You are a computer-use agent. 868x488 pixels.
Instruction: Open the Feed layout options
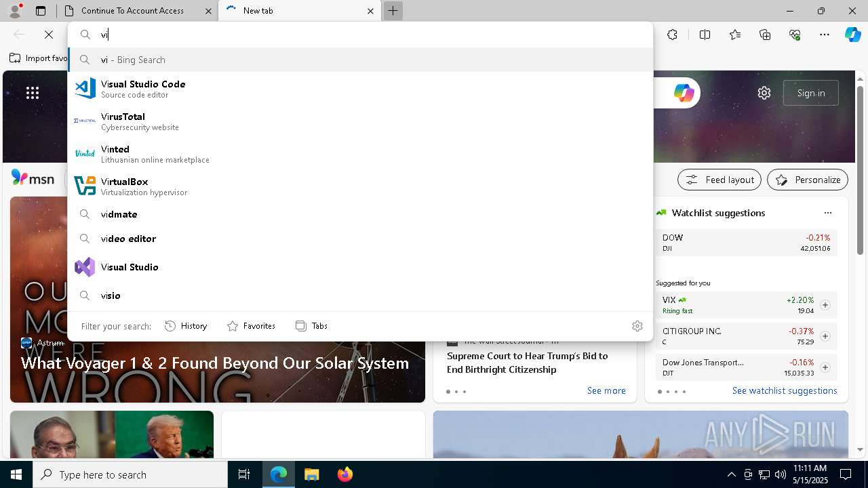coord(720,180)
